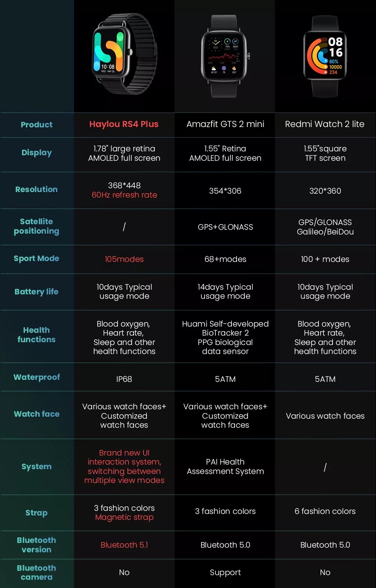
Task: Select the Haylou RS4 Plus product name
Action: pyautogui.click(x=124, y=124)
